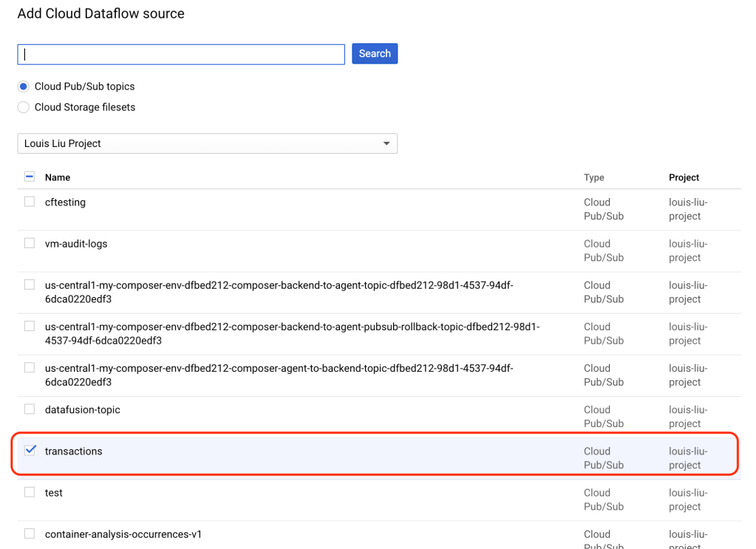Check the cftesting topic checkbox

(x=30, y=202)
